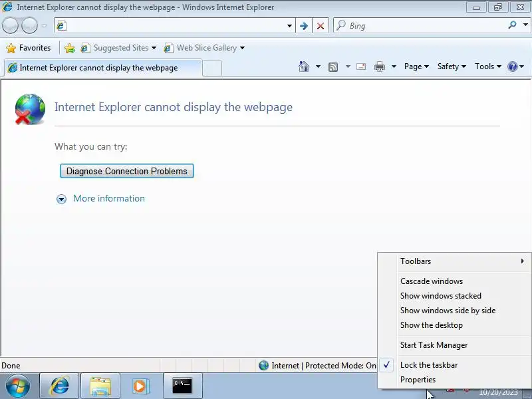Click the search magnifier button

click(x=512, y=25)
